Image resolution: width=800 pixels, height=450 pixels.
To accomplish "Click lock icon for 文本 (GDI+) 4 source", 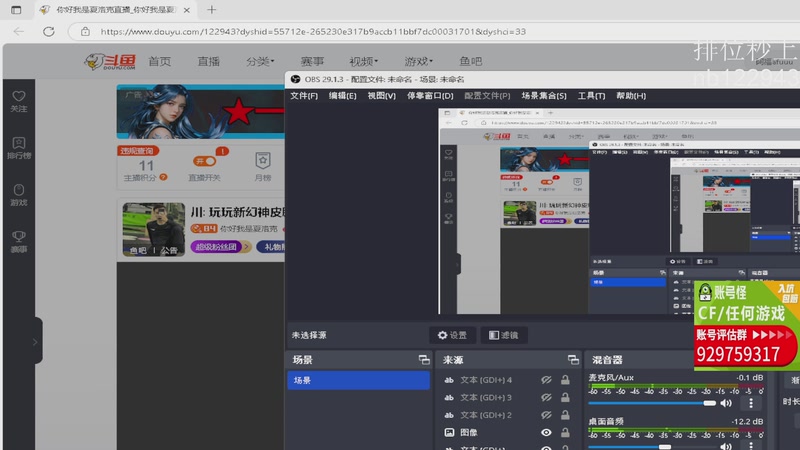I will tap(565, 380).
